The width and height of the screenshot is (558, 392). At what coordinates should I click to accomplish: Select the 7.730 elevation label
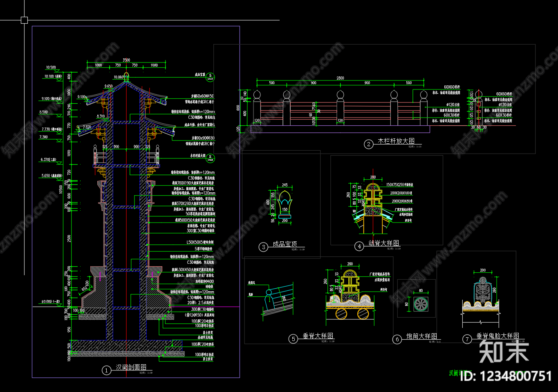52,129
